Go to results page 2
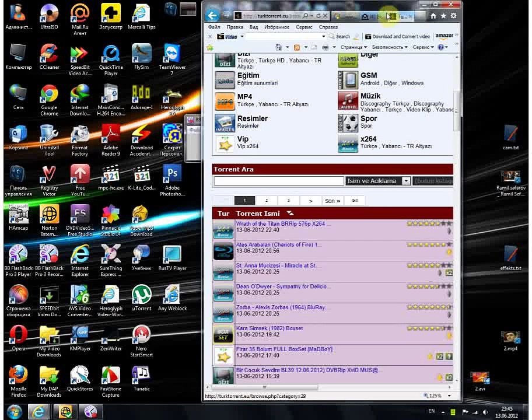 click(267, 201)
